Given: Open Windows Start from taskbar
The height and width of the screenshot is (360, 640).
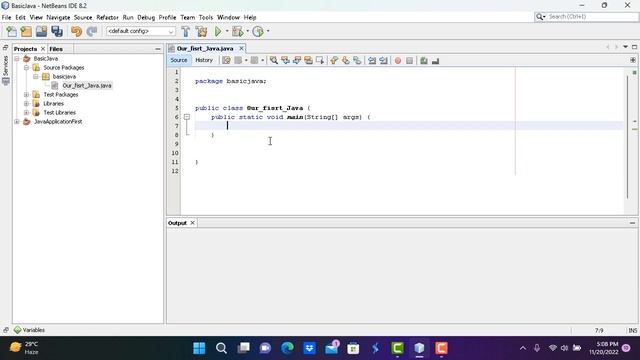Looking at the screenshot, I should 199,348.
